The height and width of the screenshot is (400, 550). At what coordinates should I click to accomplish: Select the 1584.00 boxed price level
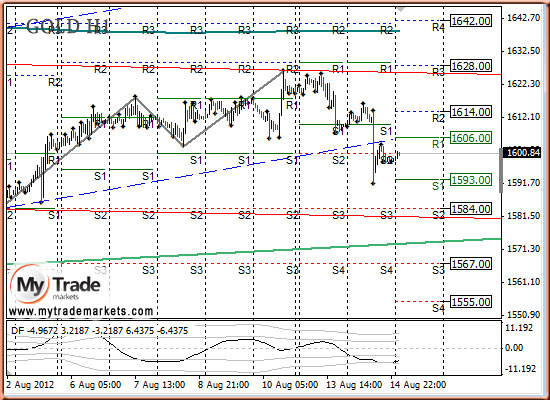coord(471,209)
